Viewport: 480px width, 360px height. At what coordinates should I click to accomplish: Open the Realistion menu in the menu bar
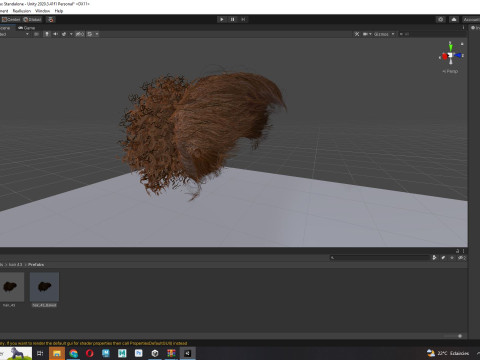point(22,11)
